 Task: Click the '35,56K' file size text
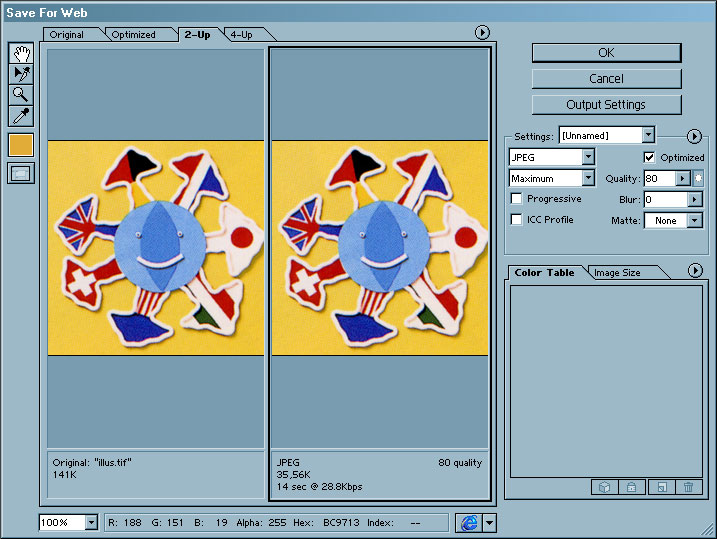(293, 475)
